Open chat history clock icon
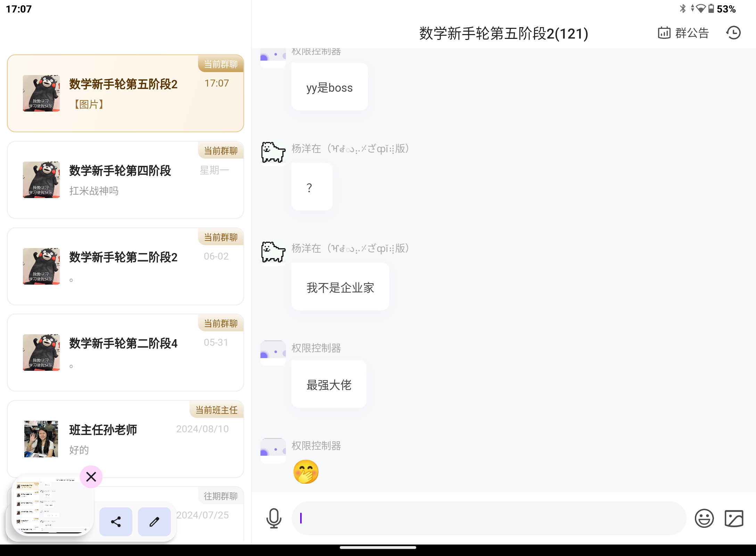Image resolution: width=756 pixels, height=556 pixels. pyautogui.click(x=733, y=33)
